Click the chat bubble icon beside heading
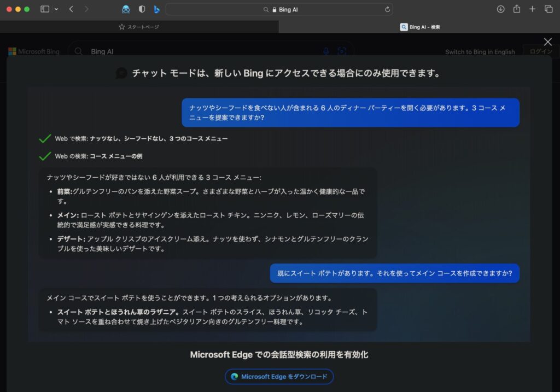Image resolution: width=560 pixels, height=392 pixels. 121,73
